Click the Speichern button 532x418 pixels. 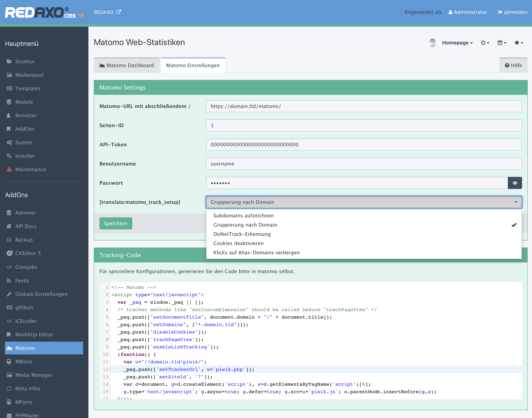(115, 223)
